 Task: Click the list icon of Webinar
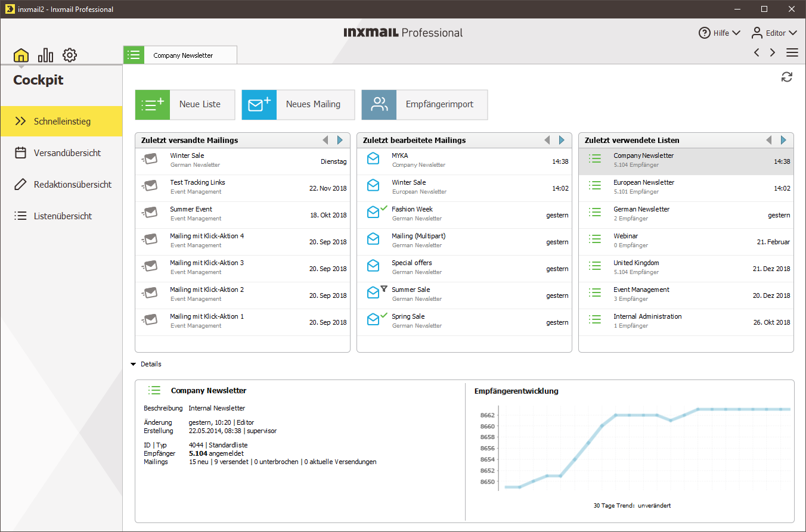(595, 239)
